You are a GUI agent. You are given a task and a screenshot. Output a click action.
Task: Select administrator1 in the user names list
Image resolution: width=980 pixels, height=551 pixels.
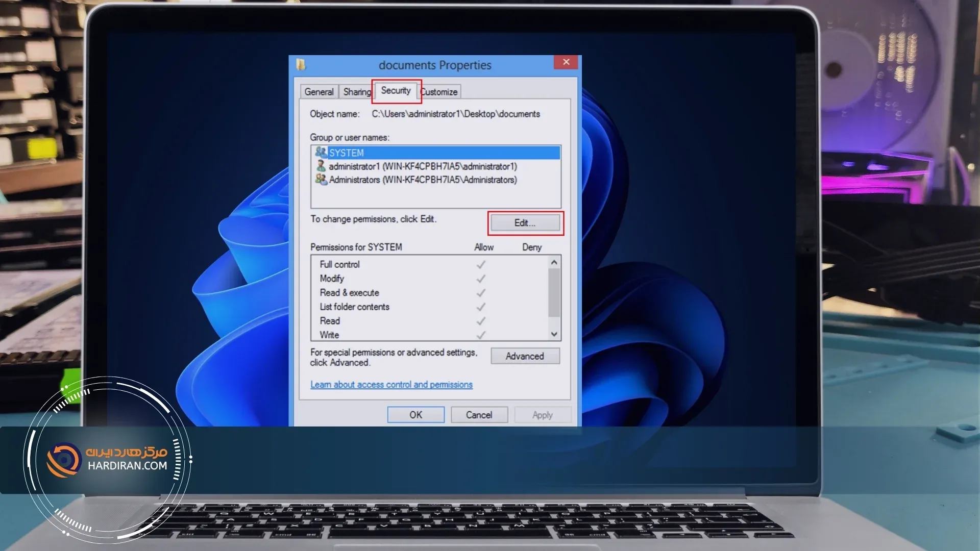point(423,166)
